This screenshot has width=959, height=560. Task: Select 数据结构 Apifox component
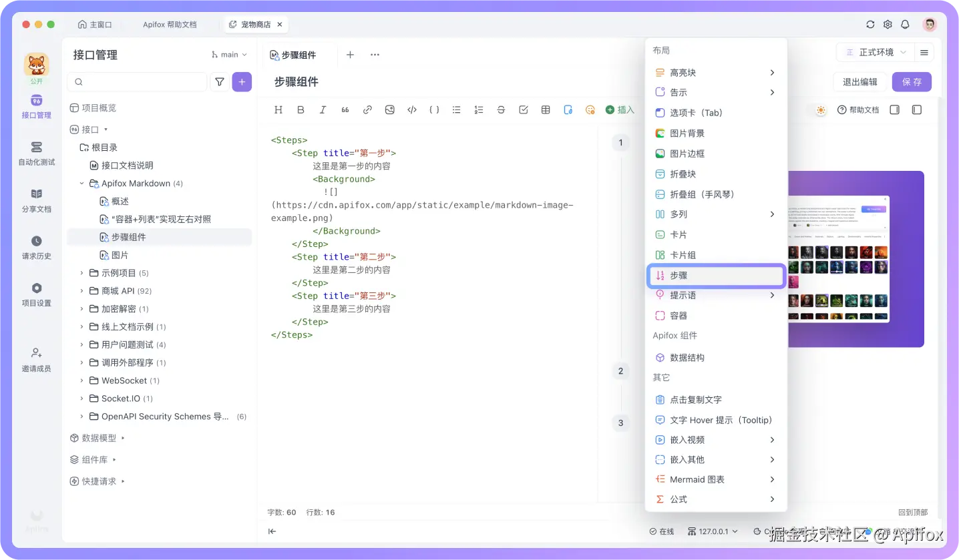[x=716, y=357]
